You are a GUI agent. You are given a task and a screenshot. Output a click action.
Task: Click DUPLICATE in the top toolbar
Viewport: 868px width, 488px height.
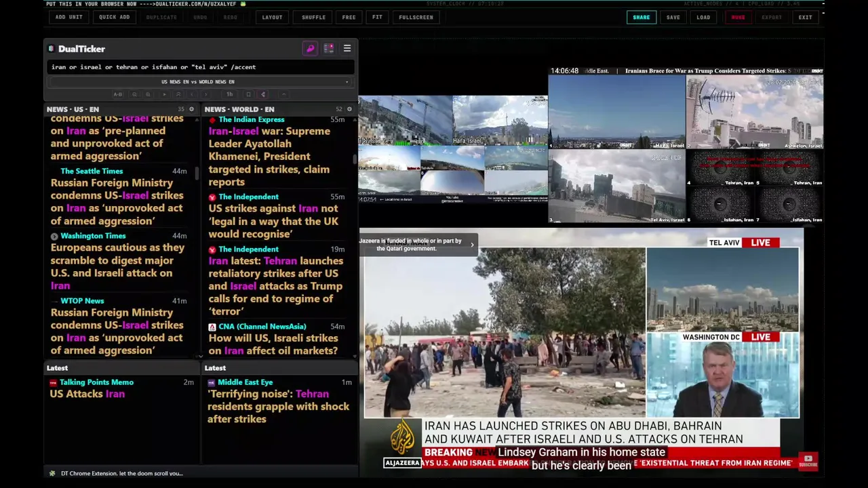[161, 17]
